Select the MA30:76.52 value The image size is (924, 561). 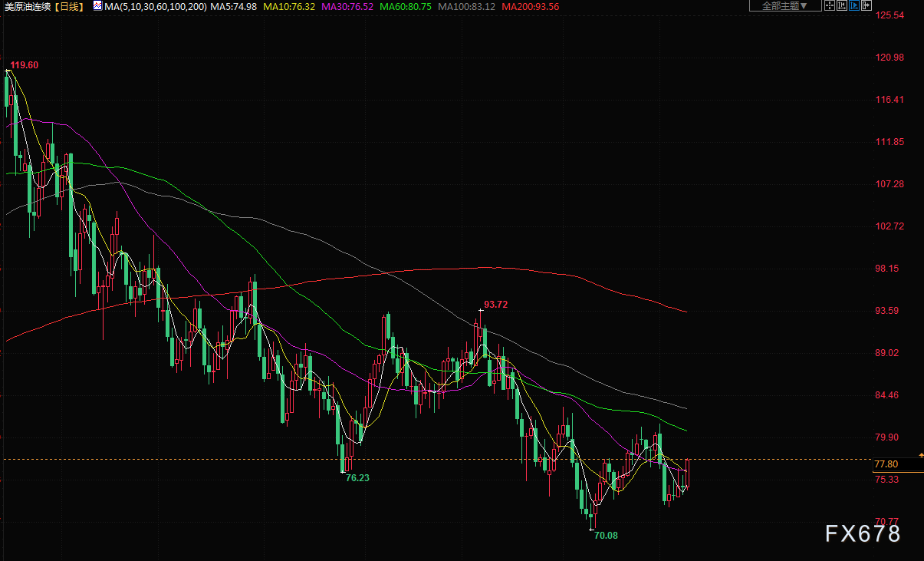(x=347, y=6)
